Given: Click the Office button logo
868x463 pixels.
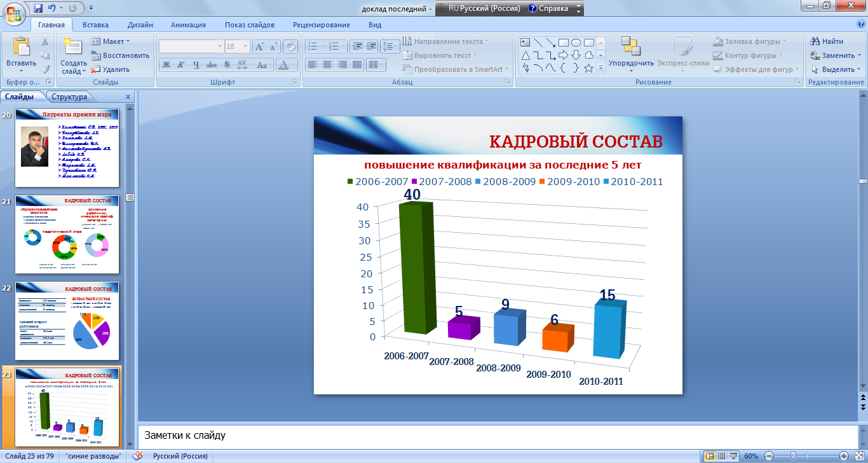Looking at the screenshot, I should pos(14,11).
